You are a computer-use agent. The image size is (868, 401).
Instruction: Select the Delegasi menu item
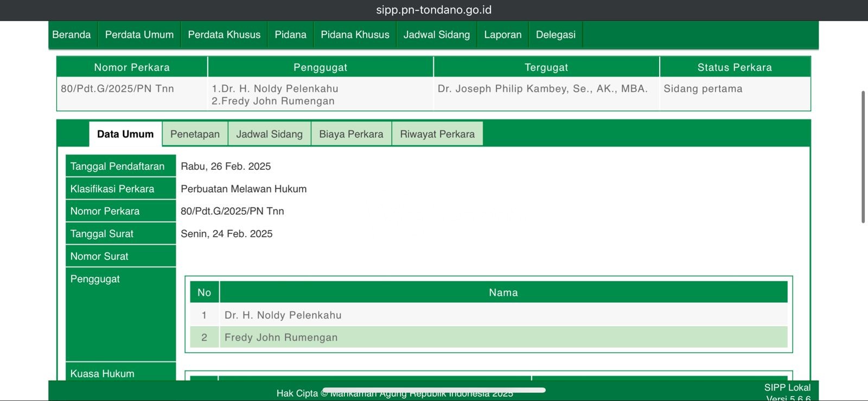[556, 35]
